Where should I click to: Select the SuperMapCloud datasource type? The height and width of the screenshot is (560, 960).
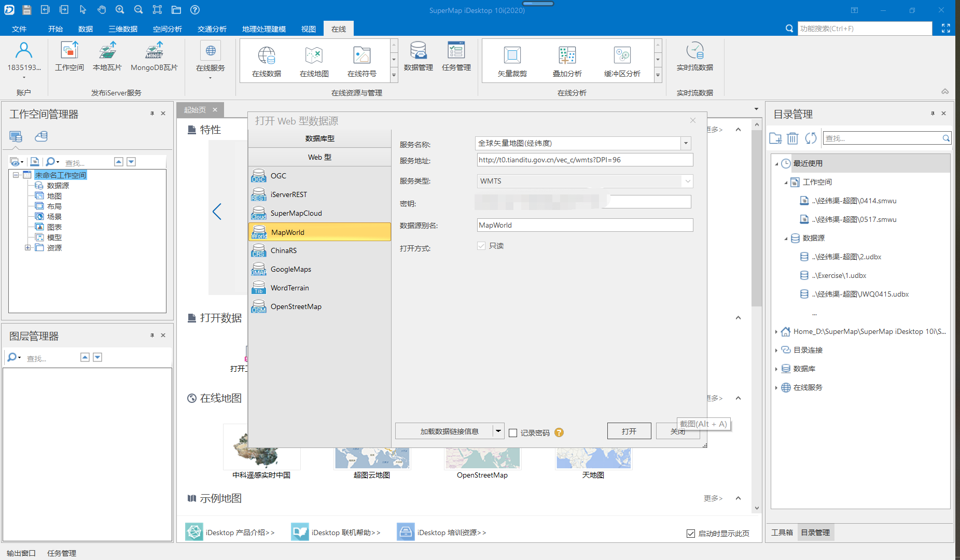[x=319, y=213]
